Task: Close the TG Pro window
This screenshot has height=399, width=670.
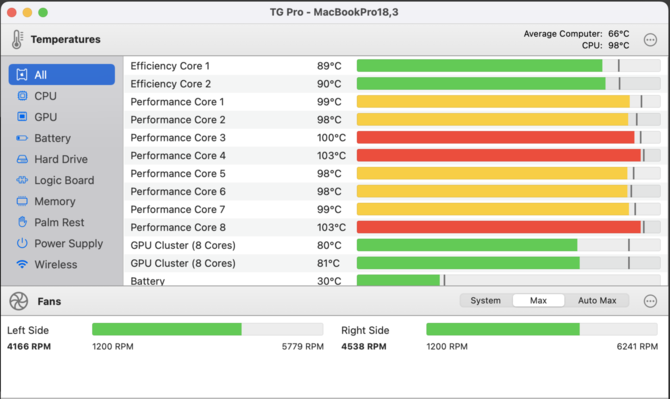Action: click(x=12, y=12)
